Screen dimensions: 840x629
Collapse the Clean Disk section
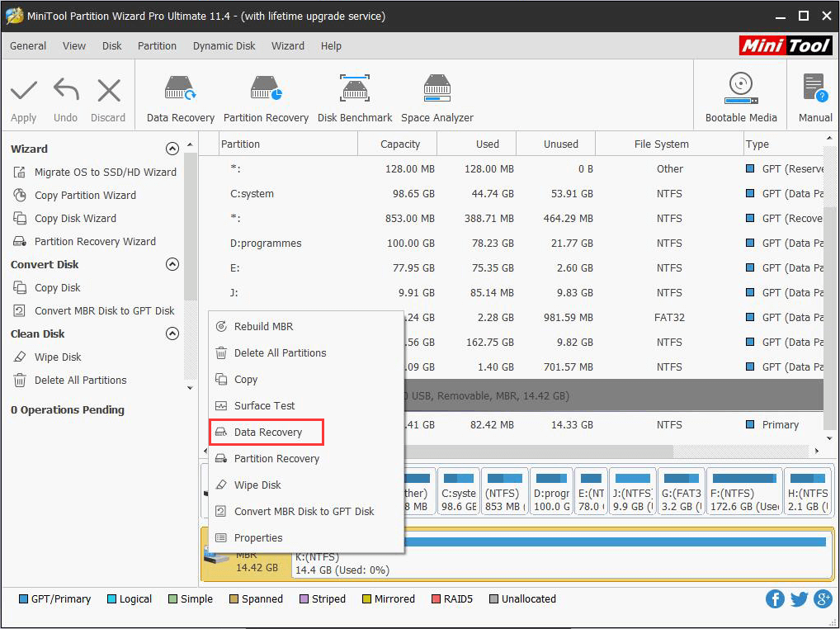coord(172,334)
